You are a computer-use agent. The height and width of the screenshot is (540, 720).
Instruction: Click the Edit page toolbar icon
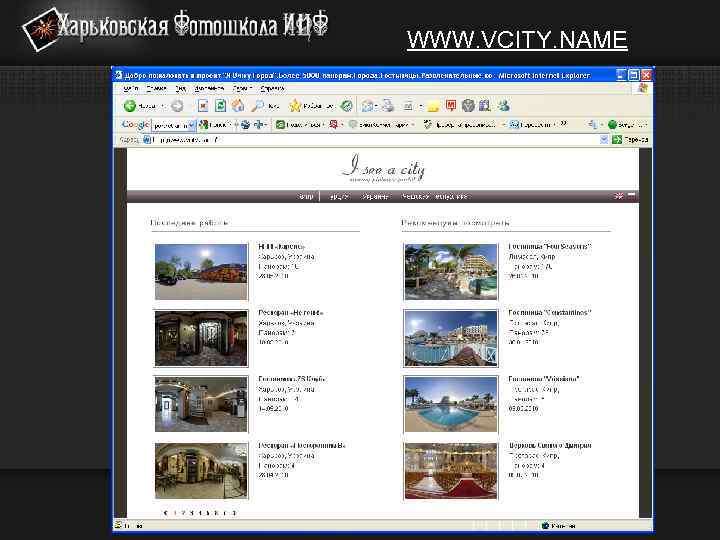(408, 106)
